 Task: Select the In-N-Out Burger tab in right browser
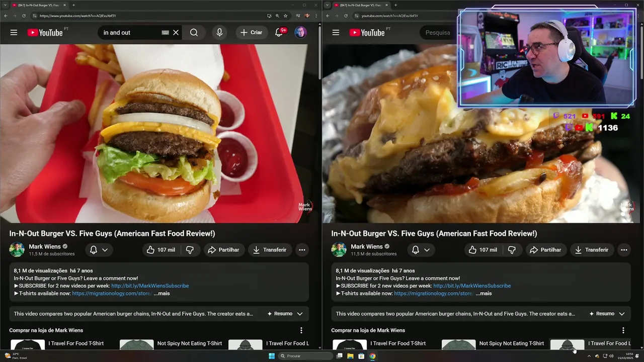[361, 5]
